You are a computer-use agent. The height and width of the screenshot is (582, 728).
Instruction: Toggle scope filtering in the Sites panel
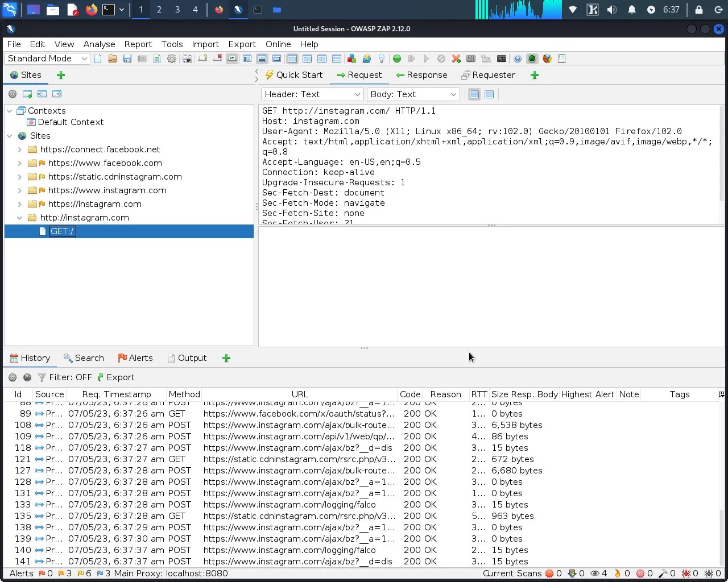point(13,94)
